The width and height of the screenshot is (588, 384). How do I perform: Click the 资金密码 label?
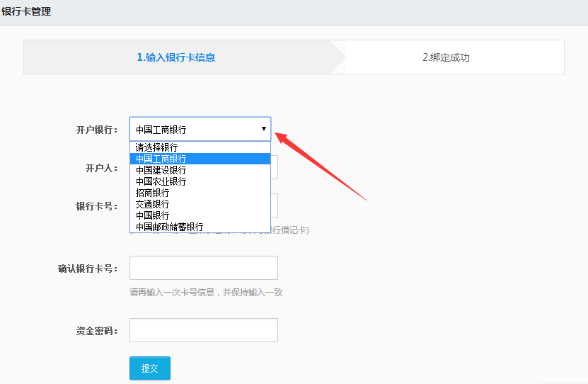pos(97,331)
